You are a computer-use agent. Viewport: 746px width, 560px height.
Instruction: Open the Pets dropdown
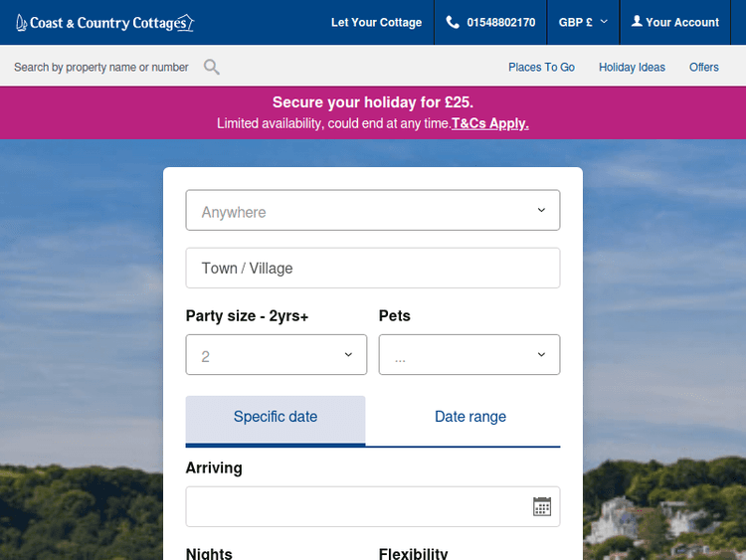468,355
